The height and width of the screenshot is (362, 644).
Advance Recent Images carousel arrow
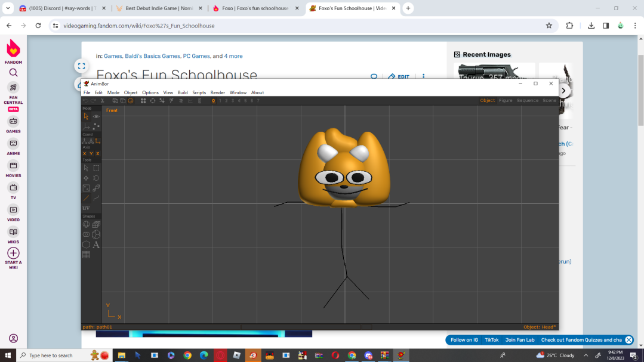point(563,91)
